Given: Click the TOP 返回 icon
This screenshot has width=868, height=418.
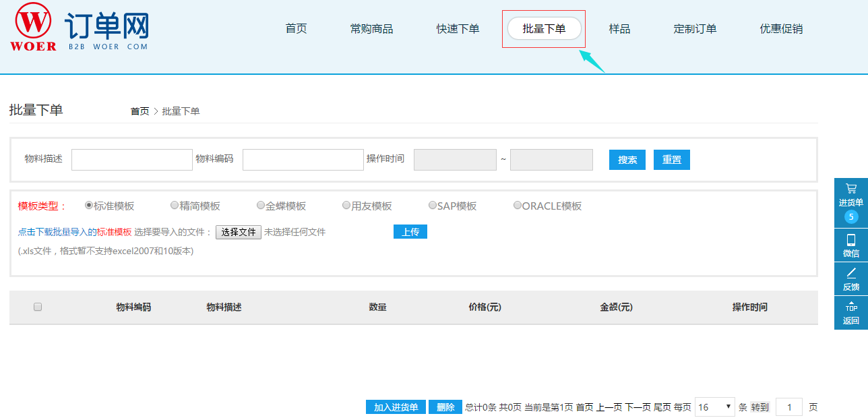Looking at the screenshot, I should (850, 307).
